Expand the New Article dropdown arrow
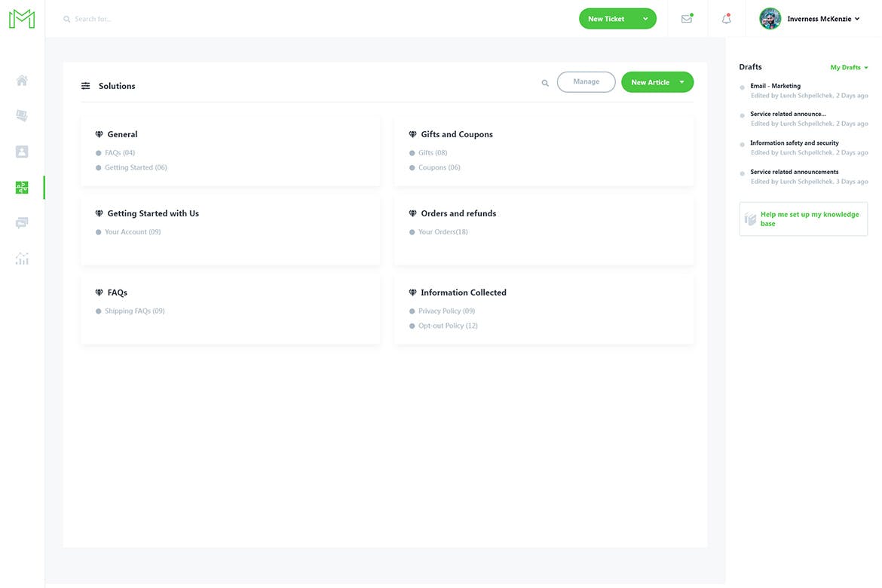The width and height of the screenshot is (882, 588). coord(681,82)
